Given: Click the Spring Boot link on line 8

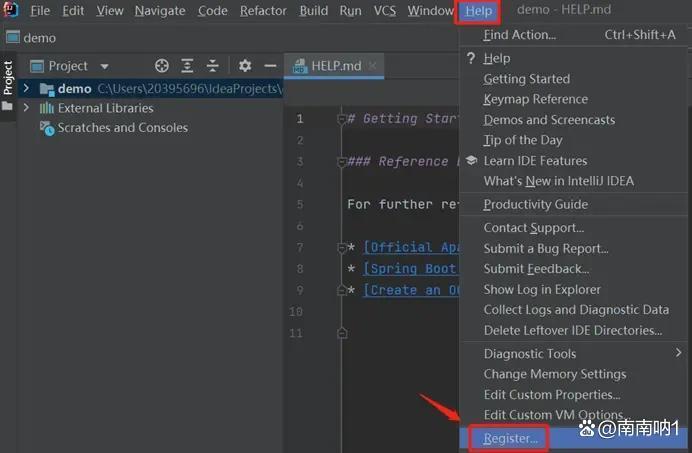Looking at the screenshot, I should click(410, 268).
